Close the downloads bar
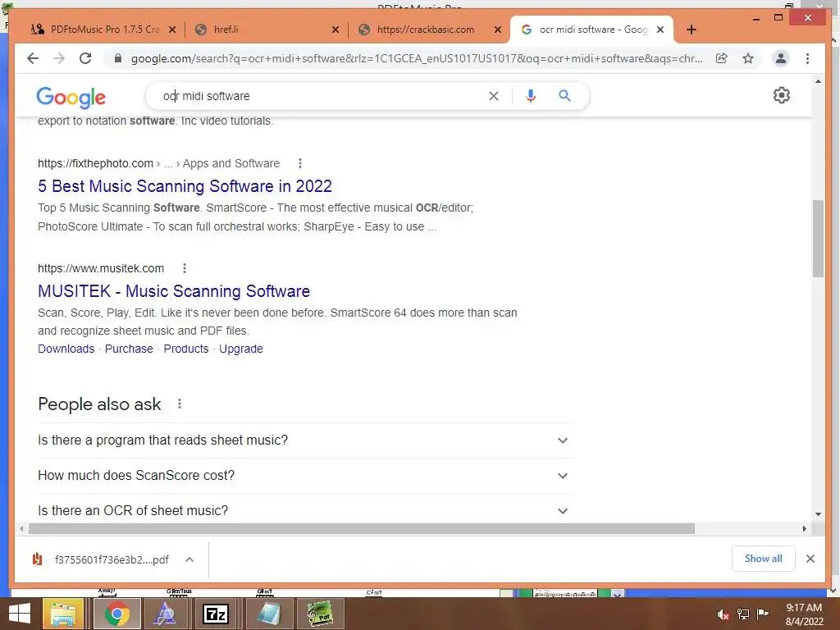 [810, 559]
